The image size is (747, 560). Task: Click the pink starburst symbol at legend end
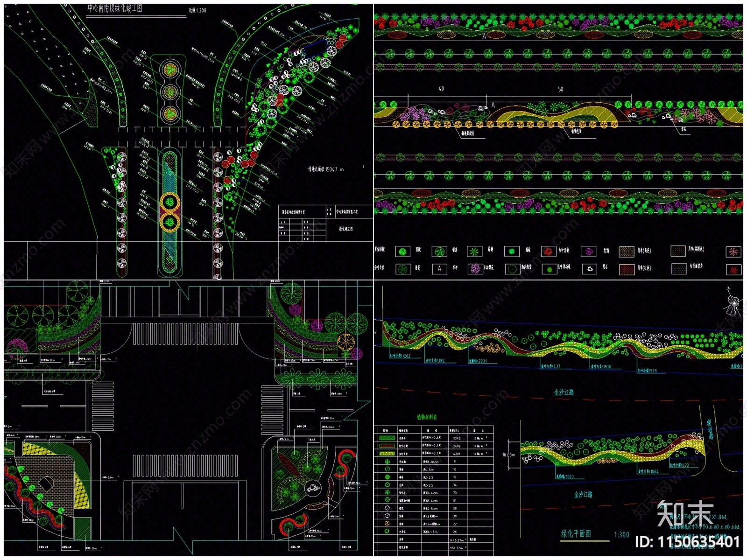pyautogui.click(x=733, y=252)
